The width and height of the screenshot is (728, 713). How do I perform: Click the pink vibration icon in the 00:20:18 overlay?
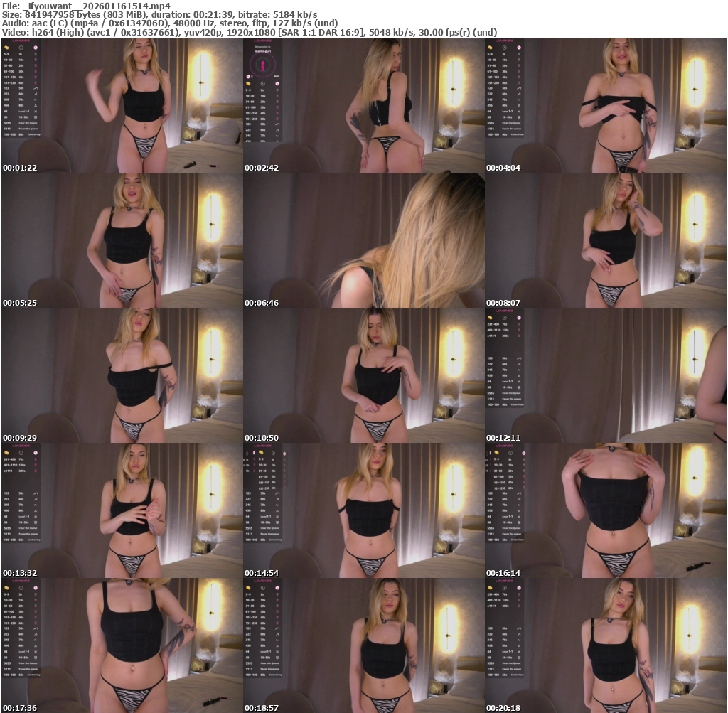coord(518,587)
